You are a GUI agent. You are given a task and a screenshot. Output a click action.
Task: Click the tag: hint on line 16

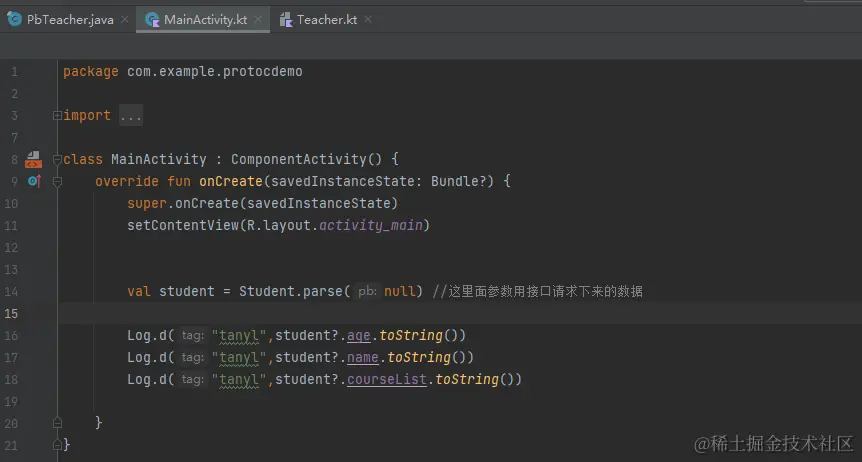(192, 336)
